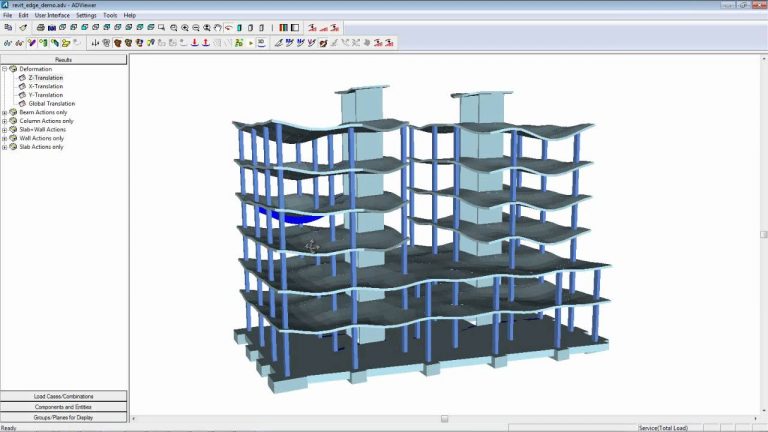Image resolution: width=768 pixels, height=432 pixels.
Task: Open the Help menu
Action: point(129,16)
